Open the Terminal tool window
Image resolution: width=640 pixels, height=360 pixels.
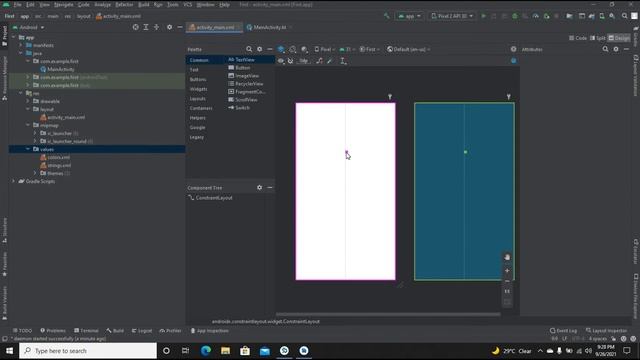point(86,331)
